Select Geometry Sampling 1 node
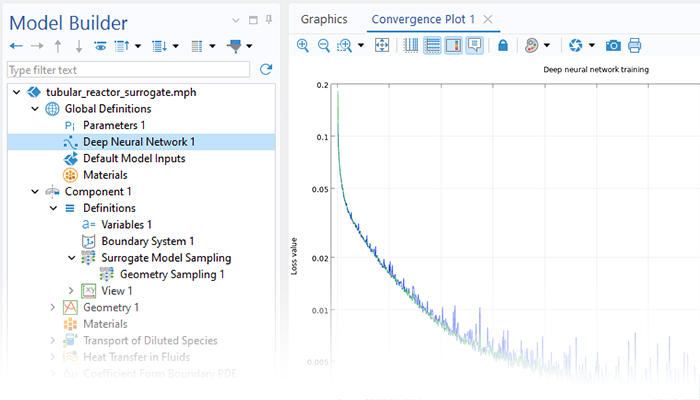700x400 pixels. pyautogui.click(x=172, y=274)
